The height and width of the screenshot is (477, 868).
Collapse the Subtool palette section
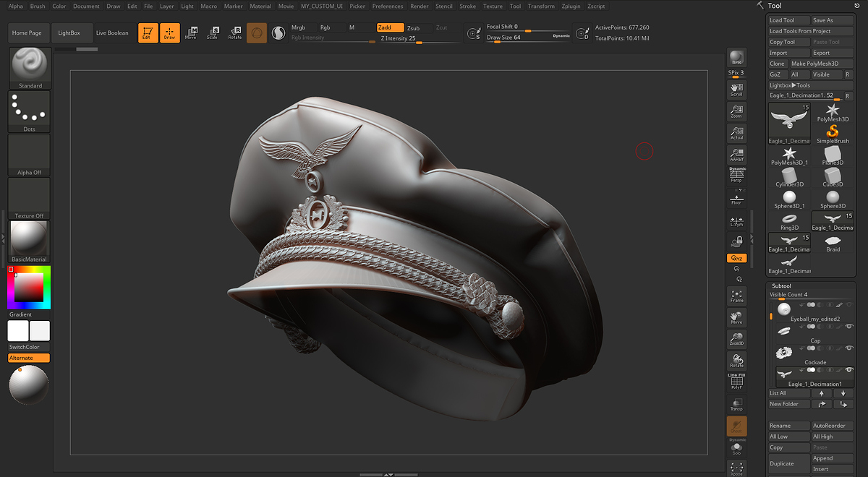[782, 286]
